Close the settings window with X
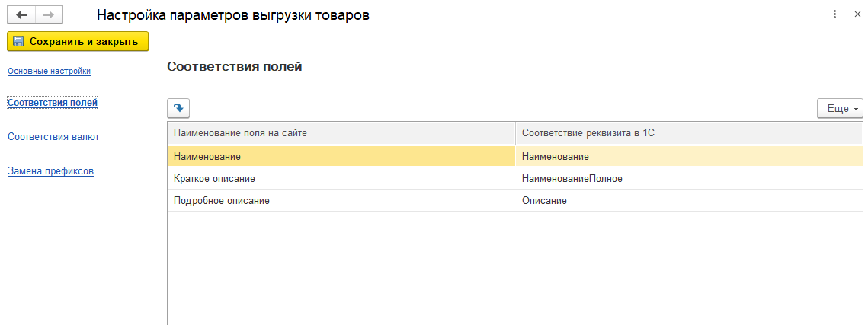The height and width of the screenshot is (325, 868). (x=857, y=15)
